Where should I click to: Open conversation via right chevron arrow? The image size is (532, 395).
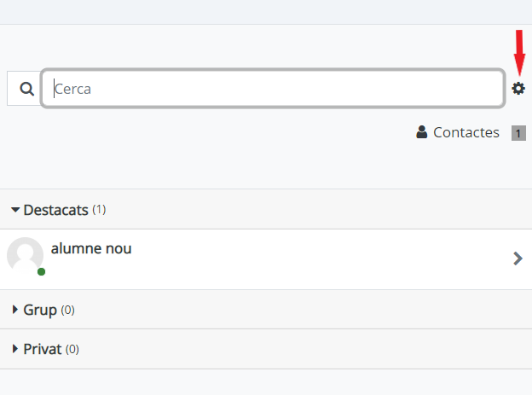[518, 258]
